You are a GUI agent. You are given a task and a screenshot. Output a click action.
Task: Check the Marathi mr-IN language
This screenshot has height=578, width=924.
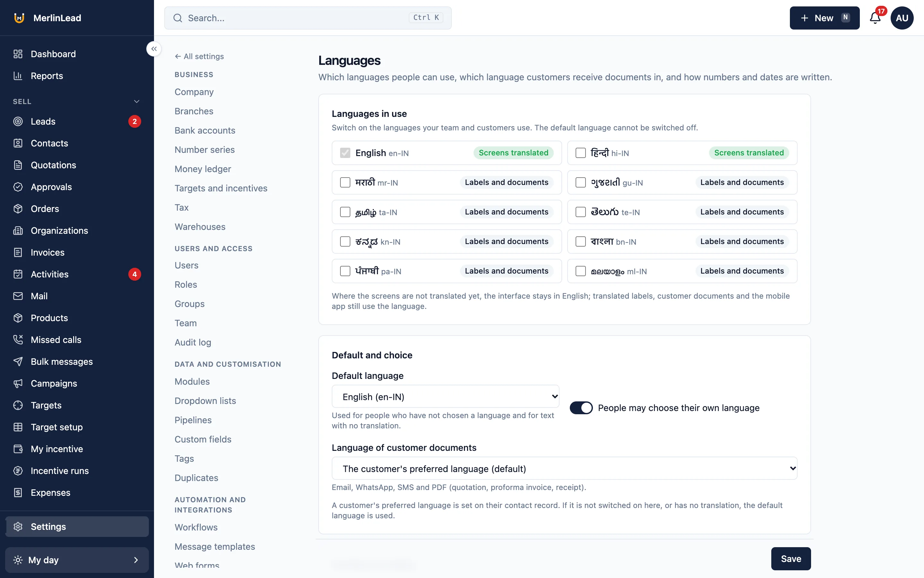[x=345, y=182]
